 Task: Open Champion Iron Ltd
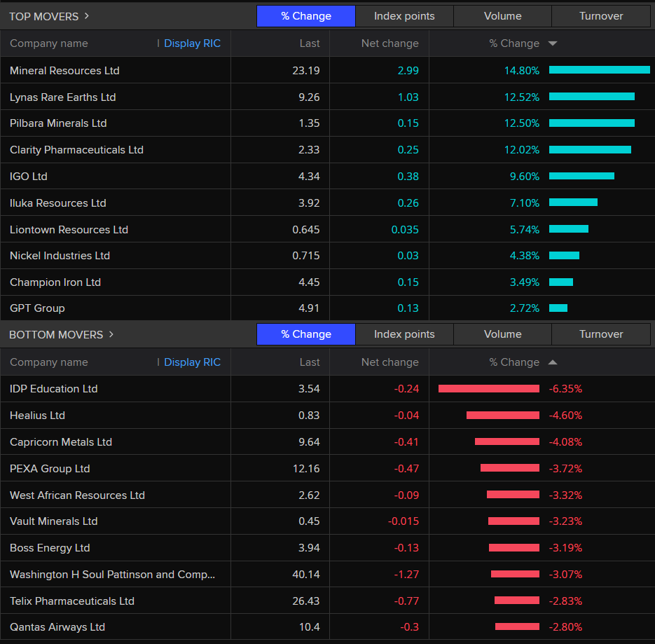(55, 282)
